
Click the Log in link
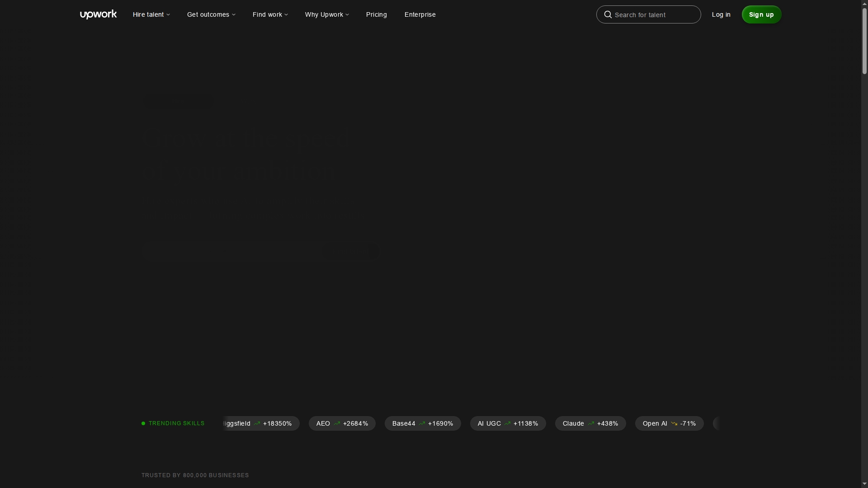721,14
